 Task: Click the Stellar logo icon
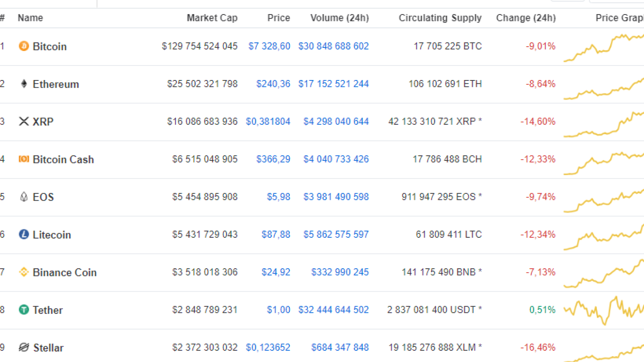(24, 347)
